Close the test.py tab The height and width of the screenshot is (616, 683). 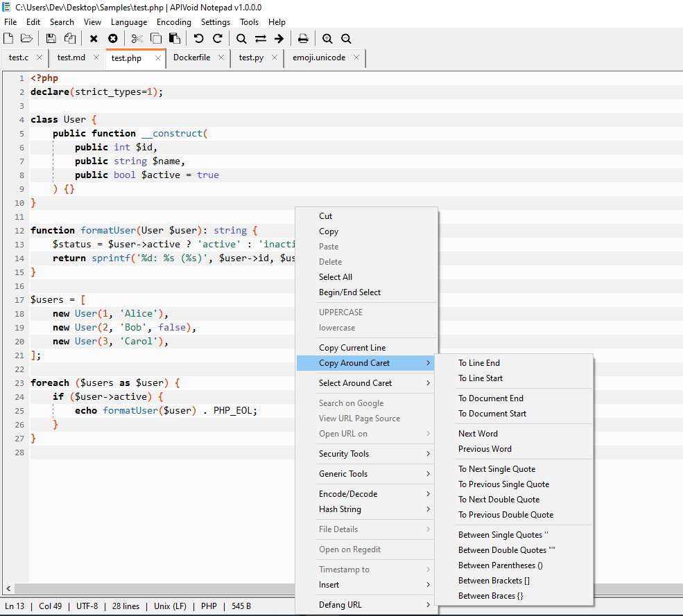[275, 58]
